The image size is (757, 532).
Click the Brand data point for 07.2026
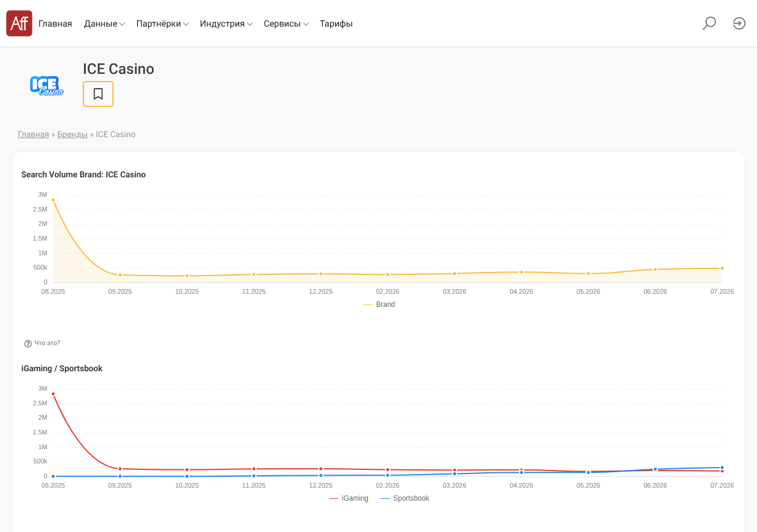coord(722,268)
